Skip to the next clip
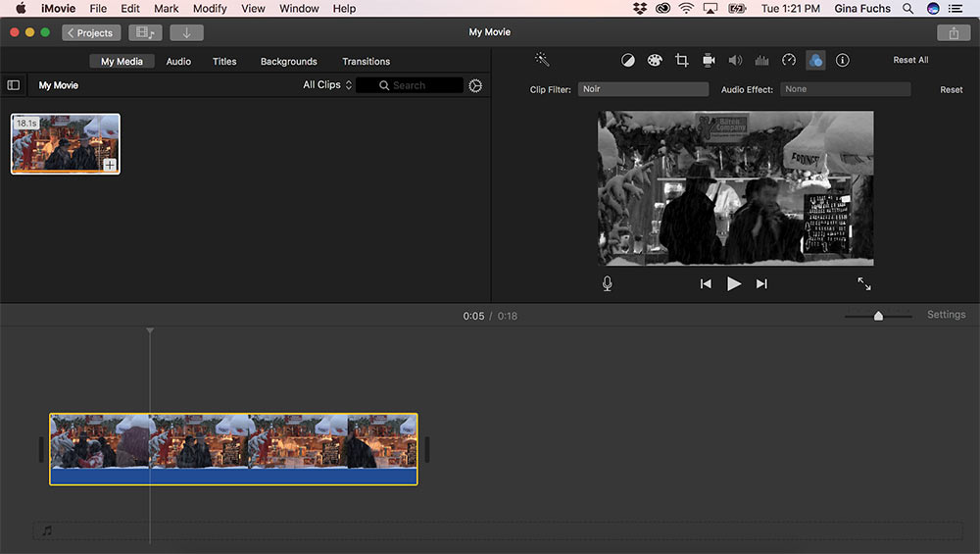The width and height of the screenshot is (980, 554). (761, 284)
